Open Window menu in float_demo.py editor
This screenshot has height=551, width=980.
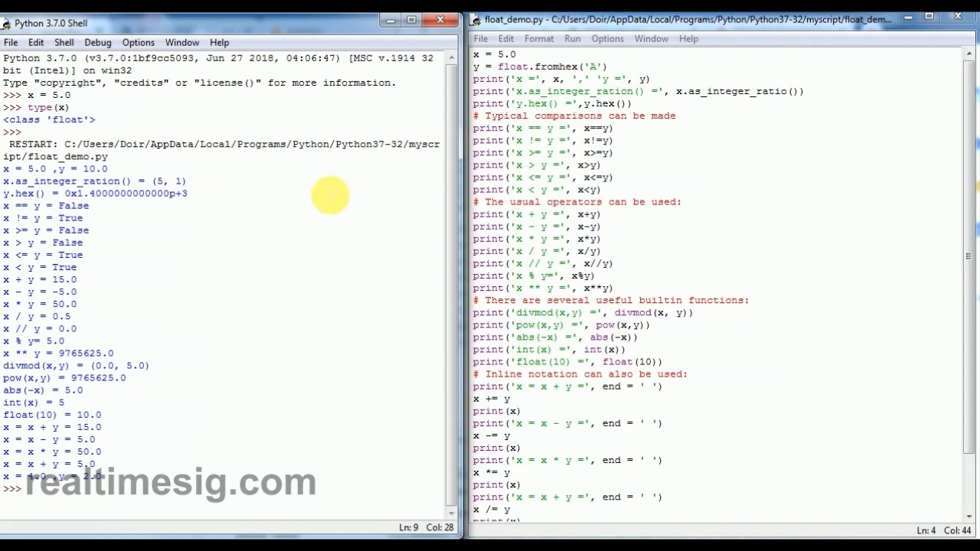[x=652, y=39]
